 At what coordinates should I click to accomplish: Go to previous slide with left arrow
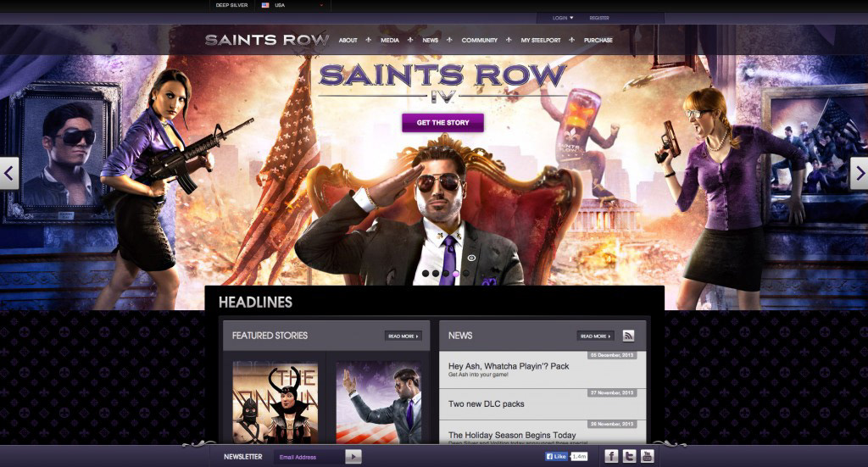click(x=8, y=173)
